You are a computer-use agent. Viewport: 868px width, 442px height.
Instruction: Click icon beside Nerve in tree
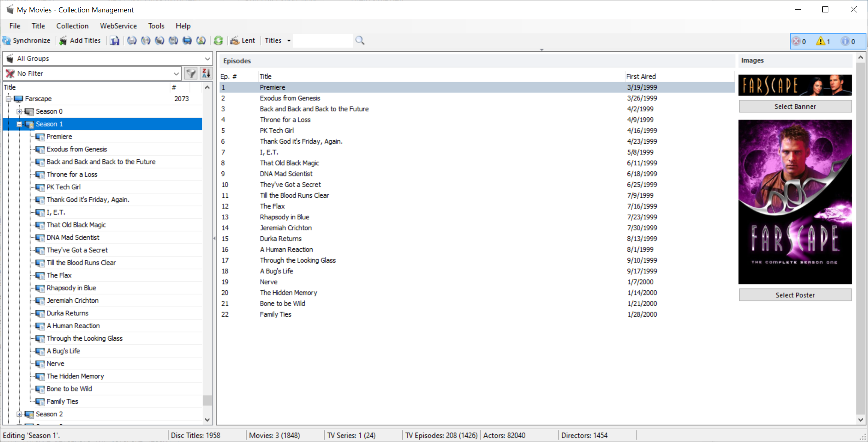(40, 364)
